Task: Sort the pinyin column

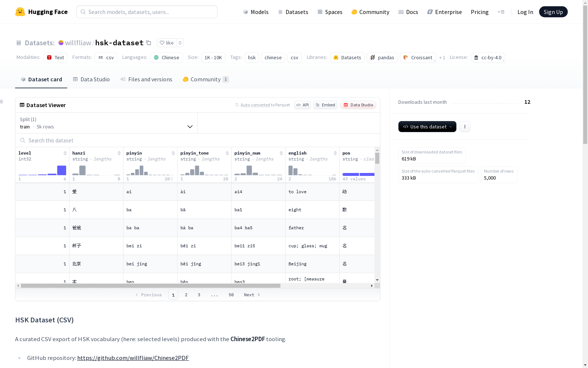Action: (x=173, y=153)
